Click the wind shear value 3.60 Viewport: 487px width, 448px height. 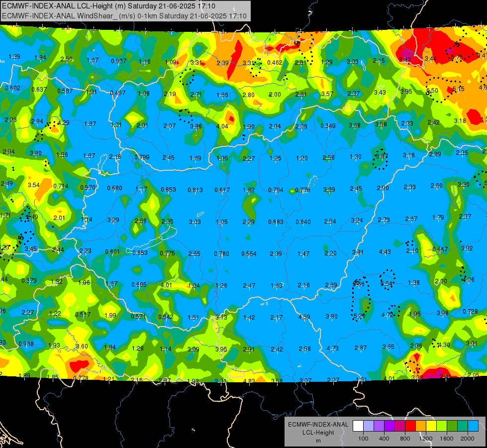pos(82,346)
